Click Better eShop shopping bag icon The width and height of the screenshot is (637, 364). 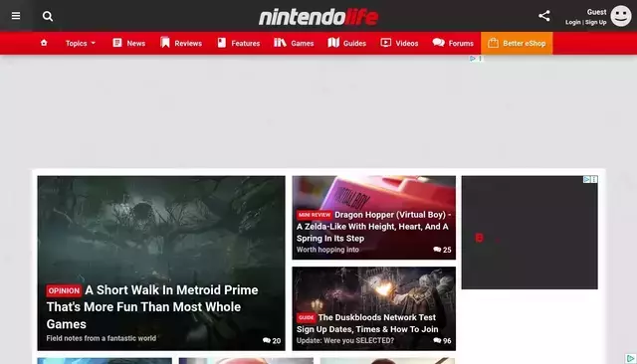tap(493, 43)
